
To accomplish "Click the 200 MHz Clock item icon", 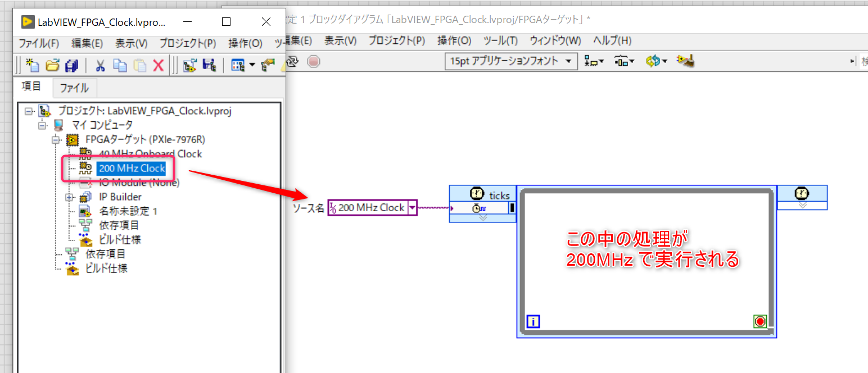I will (x=86, y=168).
